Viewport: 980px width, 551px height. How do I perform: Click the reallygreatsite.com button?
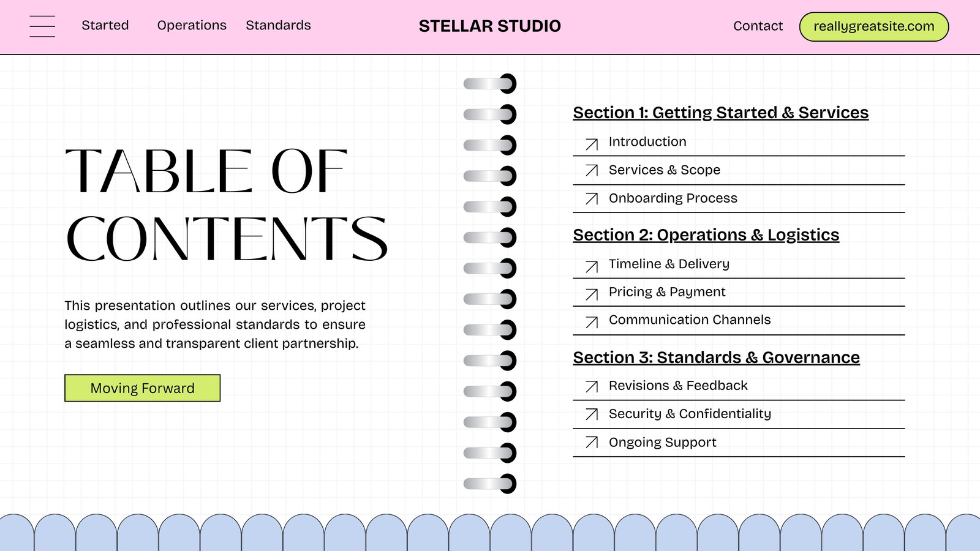pos(874,27)
